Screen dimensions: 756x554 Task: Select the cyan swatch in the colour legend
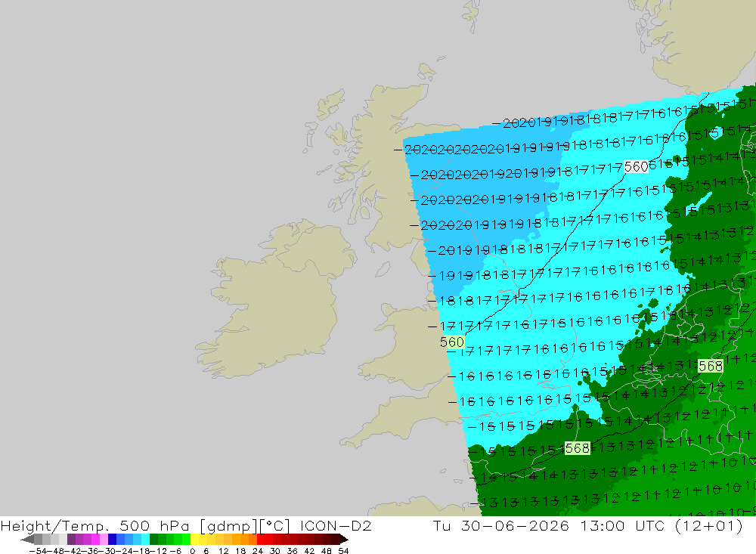[x=145, y=540]
